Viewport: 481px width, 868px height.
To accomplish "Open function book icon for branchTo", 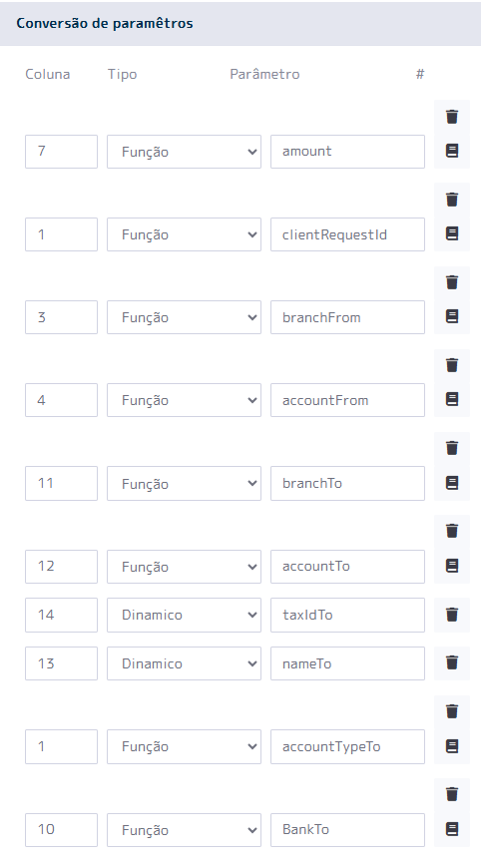I will [452, 483].
